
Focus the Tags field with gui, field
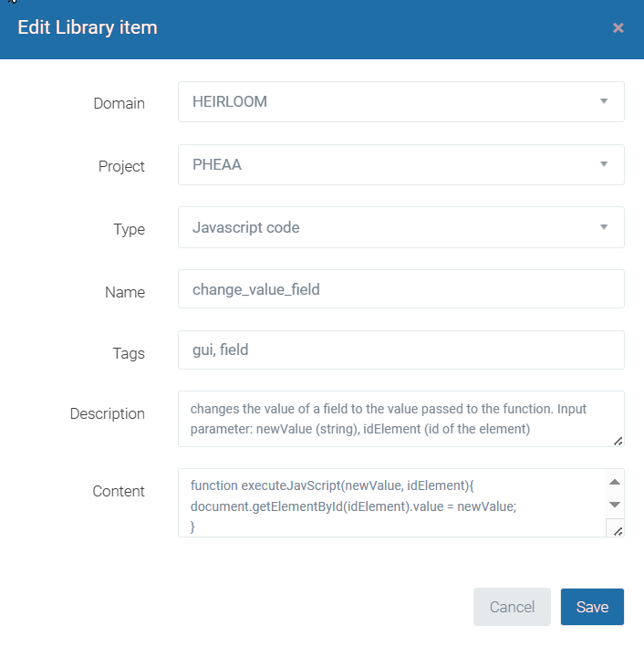(x=400, y=350)
